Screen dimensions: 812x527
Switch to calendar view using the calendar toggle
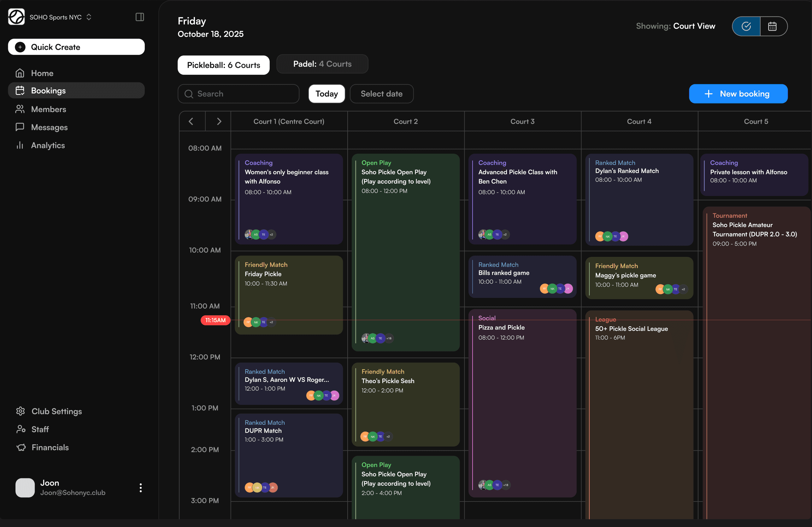pyautogui.click(x=773, y=26)
